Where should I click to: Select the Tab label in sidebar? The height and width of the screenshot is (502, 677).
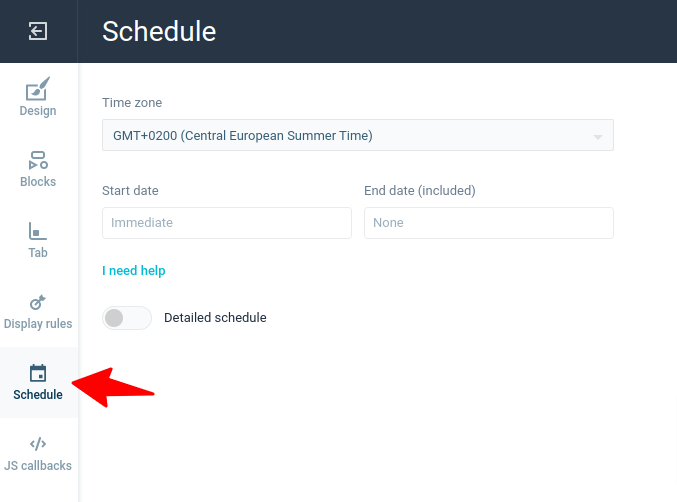[38, 253]
